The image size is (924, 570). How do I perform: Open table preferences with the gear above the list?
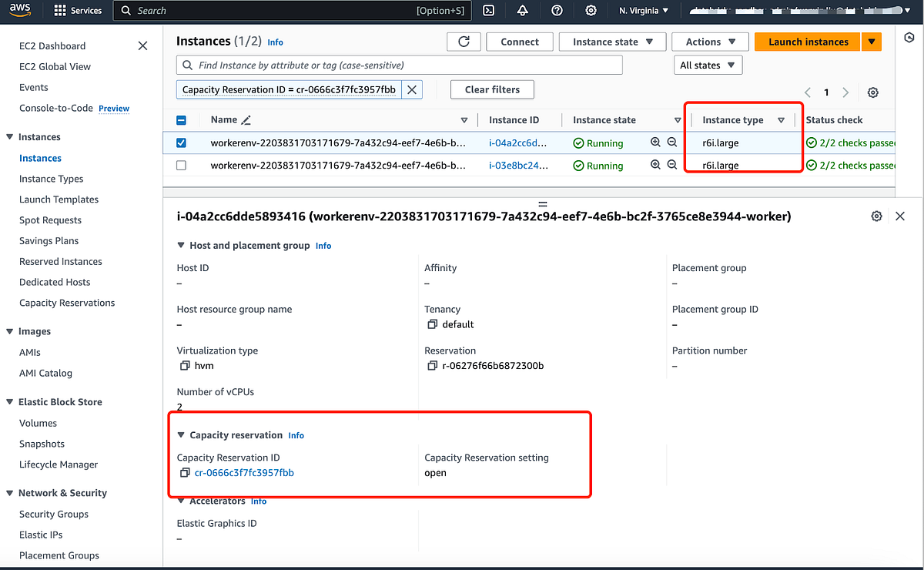click(x=872, y=92)
